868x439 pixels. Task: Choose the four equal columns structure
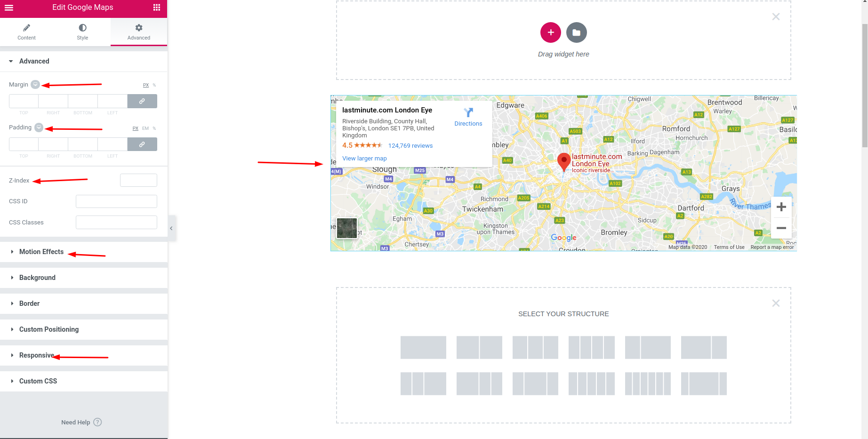pyautogui.click(x=592, y=347)
